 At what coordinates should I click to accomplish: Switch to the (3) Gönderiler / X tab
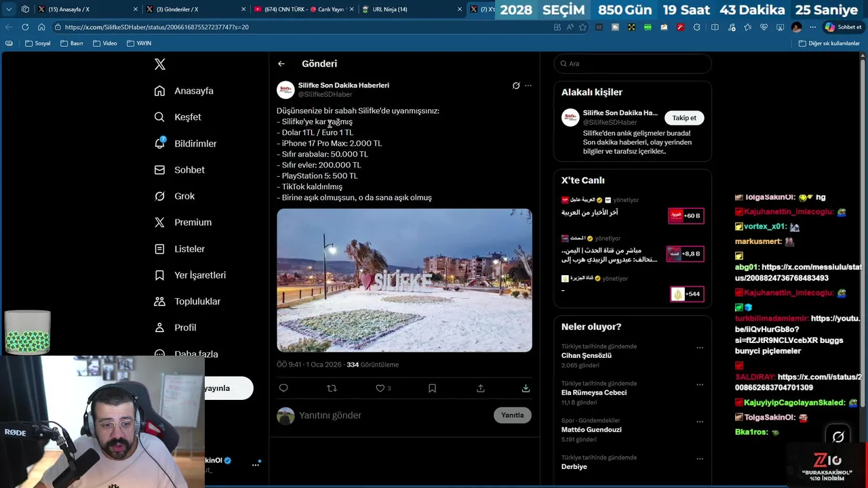195,9
